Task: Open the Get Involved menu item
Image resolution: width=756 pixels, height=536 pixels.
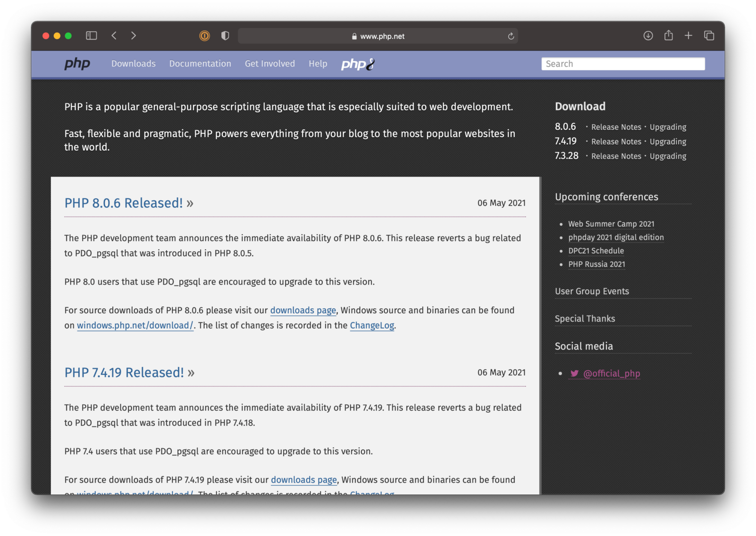Action: pyautogui.click(x=269, y=64)
